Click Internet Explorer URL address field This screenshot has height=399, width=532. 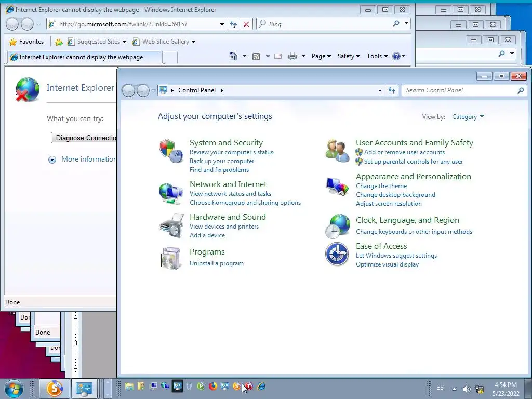(x=137, y=24)
